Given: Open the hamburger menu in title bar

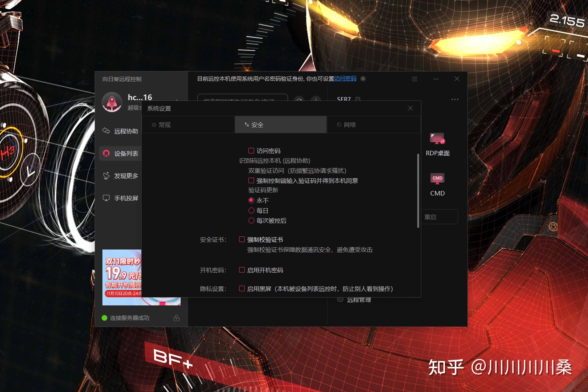Looking at the screenshot, I should click(415, 79).
